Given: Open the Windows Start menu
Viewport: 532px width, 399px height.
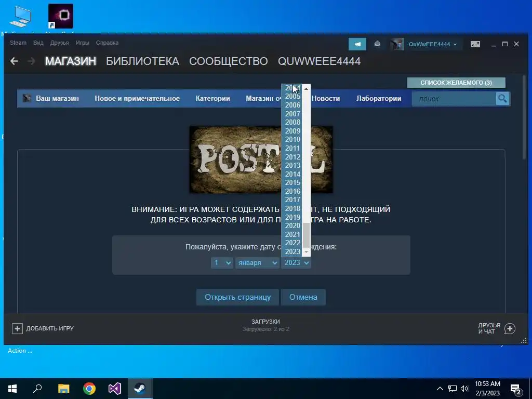Looking at the screenshot, I should pyautogui.click(x=12, y=389).
